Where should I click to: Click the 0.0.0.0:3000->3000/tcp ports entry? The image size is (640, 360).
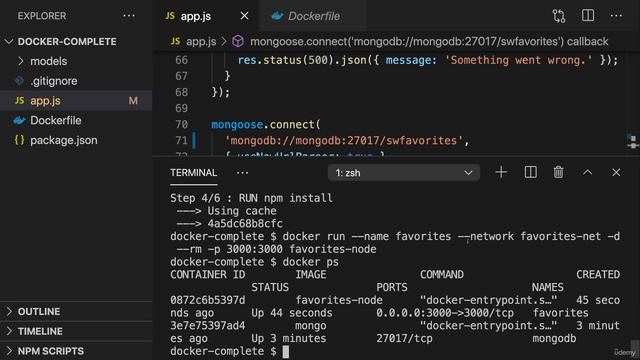(x=445, y=313)
